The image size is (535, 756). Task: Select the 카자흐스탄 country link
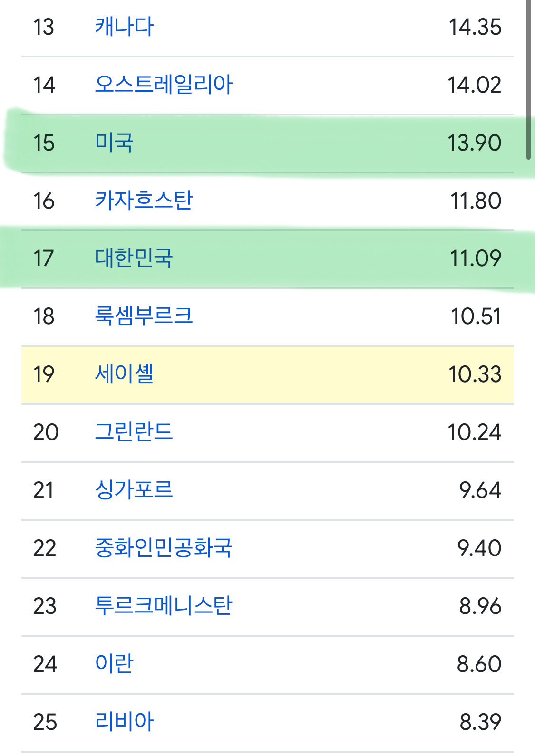coord(144,201)
